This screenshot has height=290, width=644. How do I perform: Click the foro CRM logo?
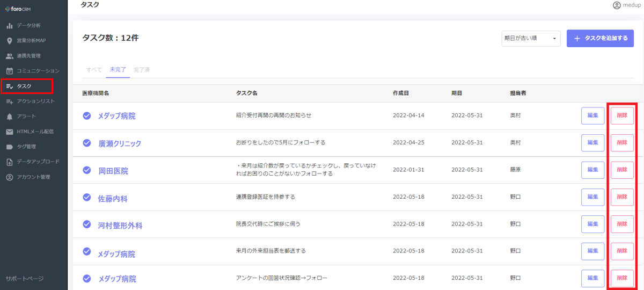tap(18, 9)
